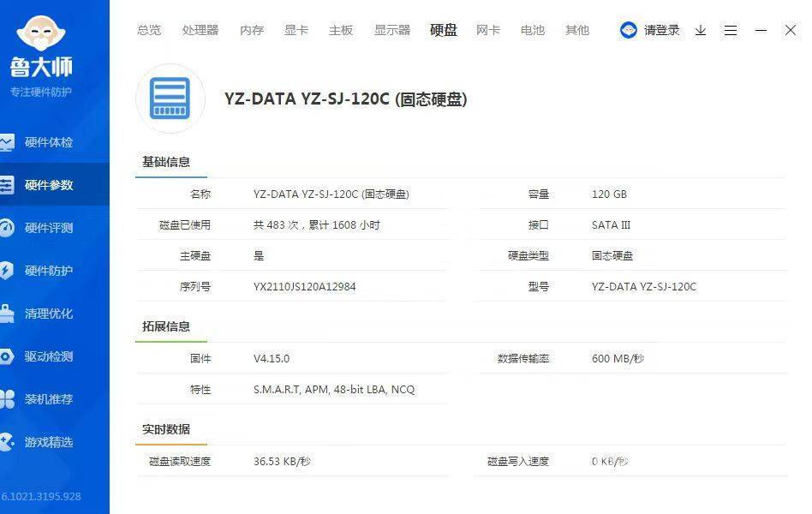Click the 主硬盘 value 是
Screen dimensions: 812x514
tap(259, 255)
